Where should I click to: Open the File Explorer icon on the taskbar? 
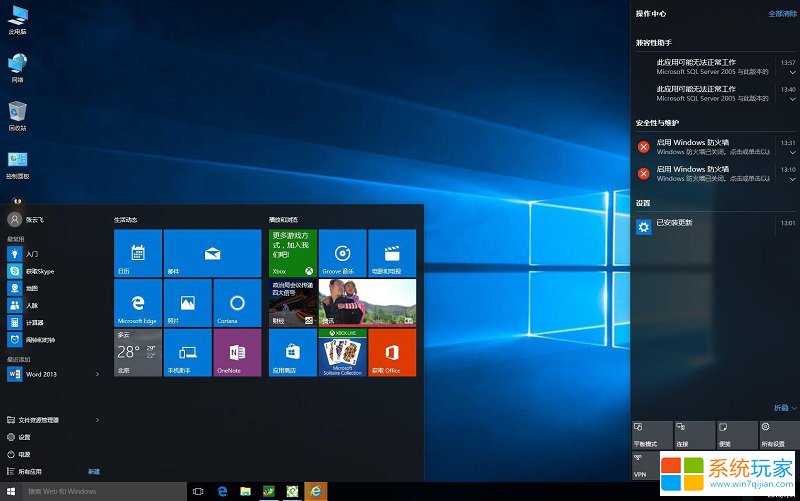coord(245,491)
